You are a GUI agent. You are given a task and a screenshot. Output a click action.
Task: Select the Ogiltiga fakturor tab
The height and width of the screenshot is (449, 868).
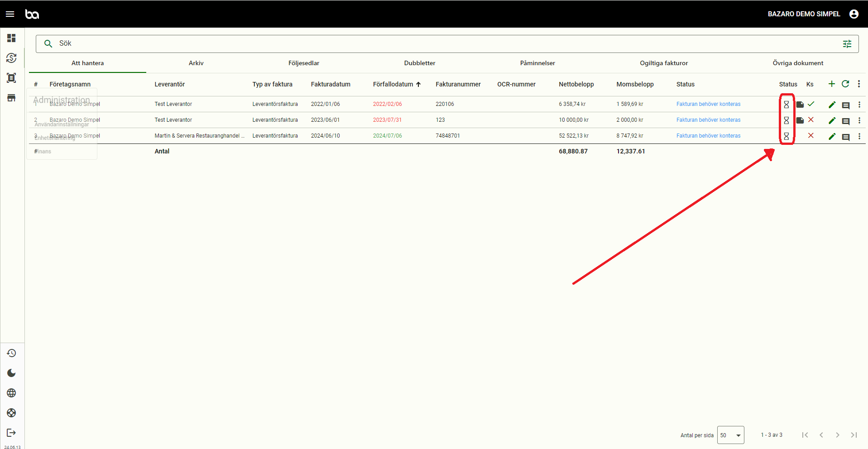(664, 63)
